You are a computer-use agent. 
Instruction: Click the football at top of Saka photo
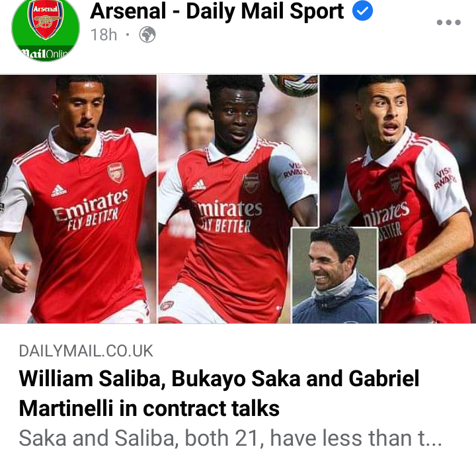294,85
